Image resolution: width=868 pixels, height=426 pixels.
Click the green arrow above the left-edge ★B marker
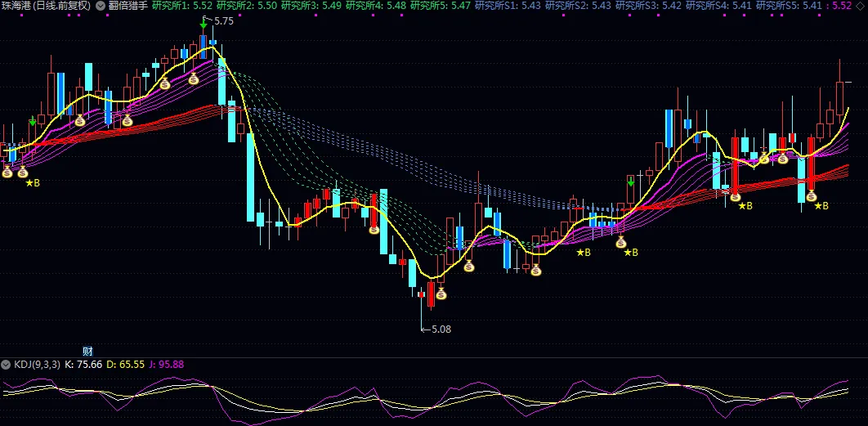[x=33, y=121]
